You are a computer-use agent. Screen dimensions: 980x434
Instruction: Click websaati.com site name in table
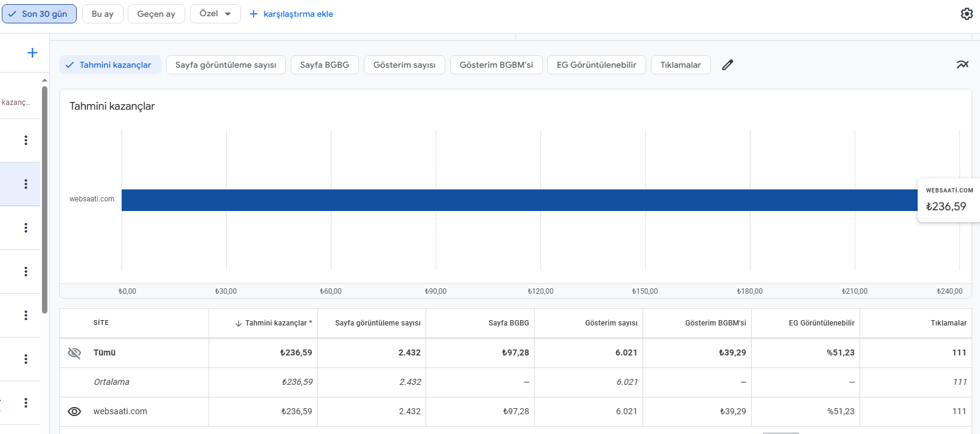(x=120, y=411)
